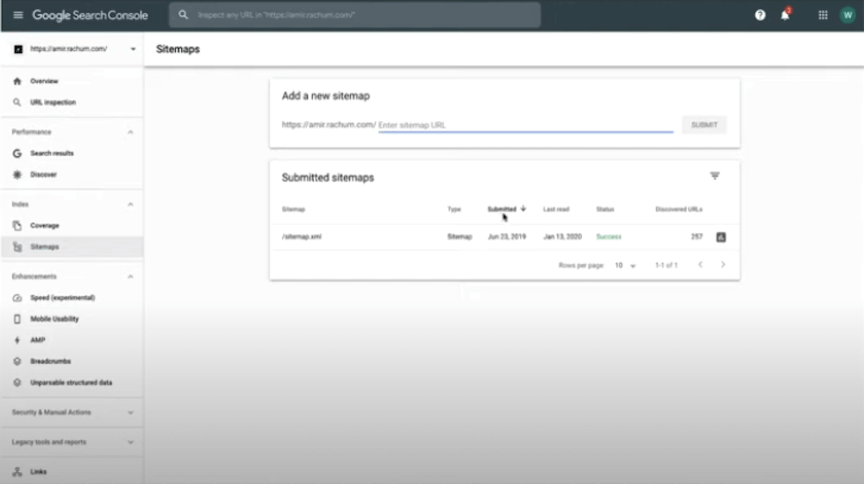864x484 pixels.
Task: Sort by the Submitted column
Action: pos(506,209)
